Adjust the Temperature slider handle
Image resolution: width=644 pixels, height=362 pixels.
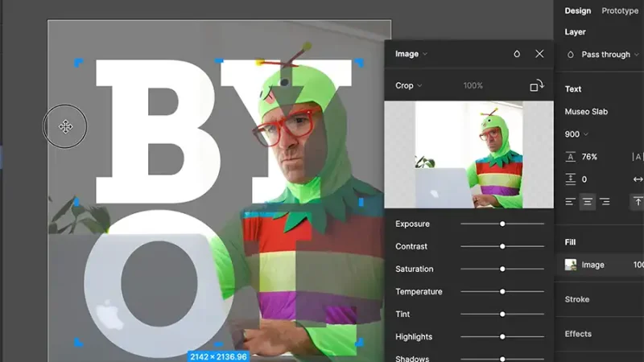coord(502,291)
